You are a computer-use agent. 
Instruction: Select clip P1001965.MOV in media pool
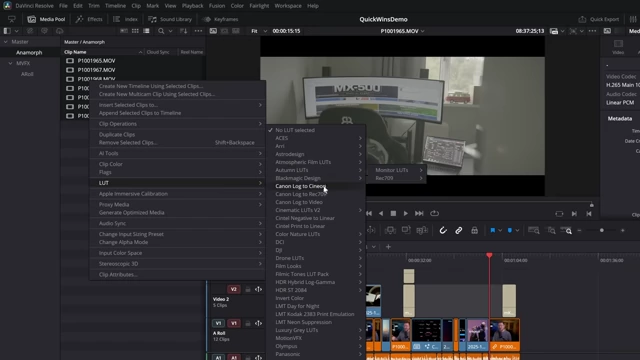click(x=96, y=60)
